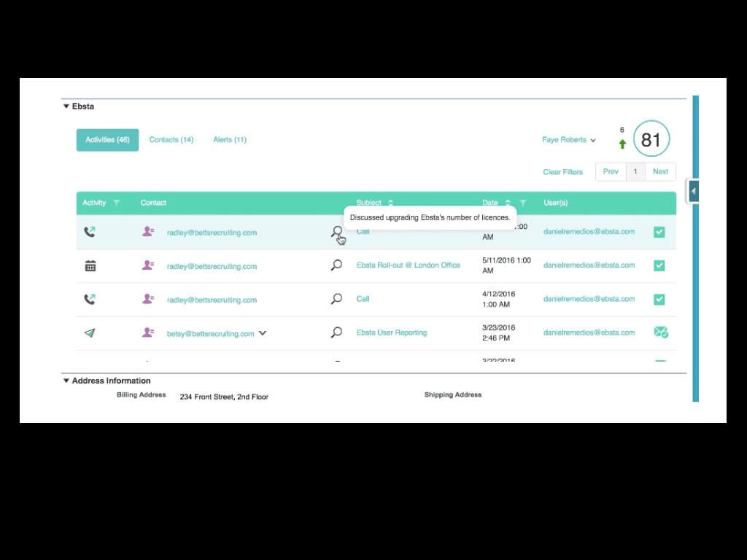Switch to Alerts (11) tab
Image resolution: width=747 pixels, height=560 pixels.
coord(230,140)
